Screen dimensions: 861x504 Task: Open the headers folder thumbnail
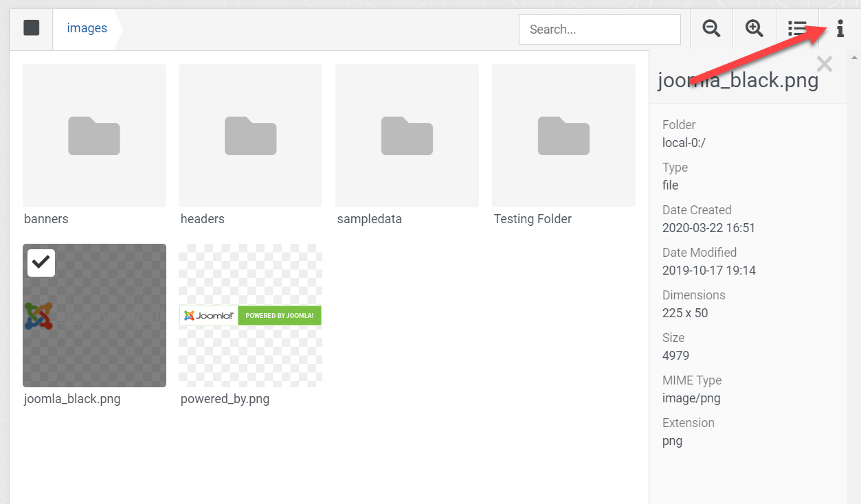[x=250, y=135]
